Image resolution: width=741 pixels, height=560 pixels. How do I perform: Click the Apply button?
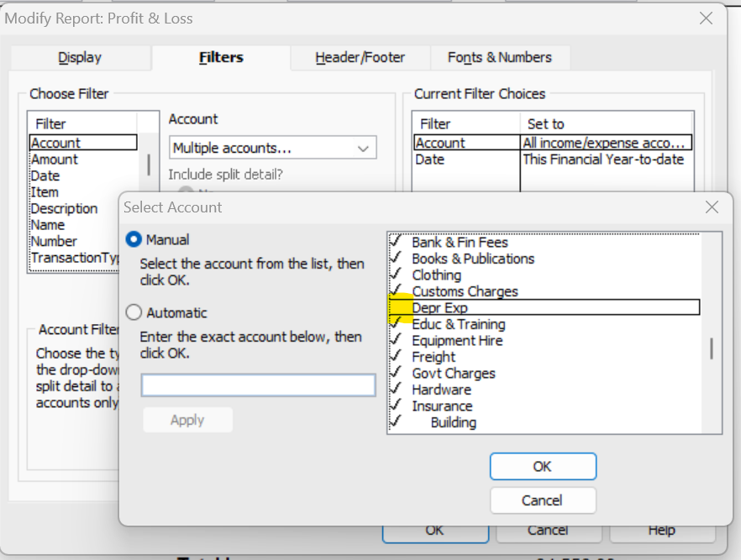[x=187, y=420]
